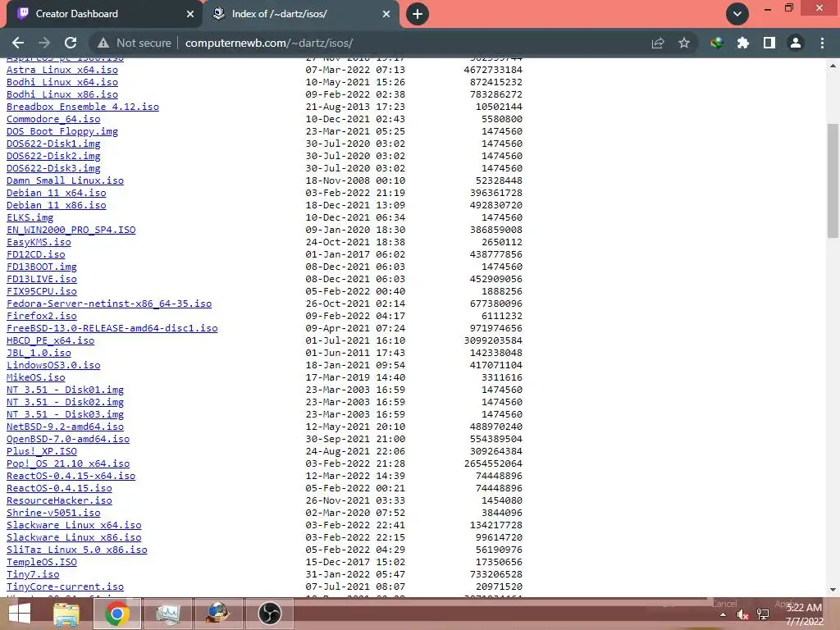Viewport: 840px width, 630px height.
Task: Toggle the browser side panel
Action: (x=769, y=43)
